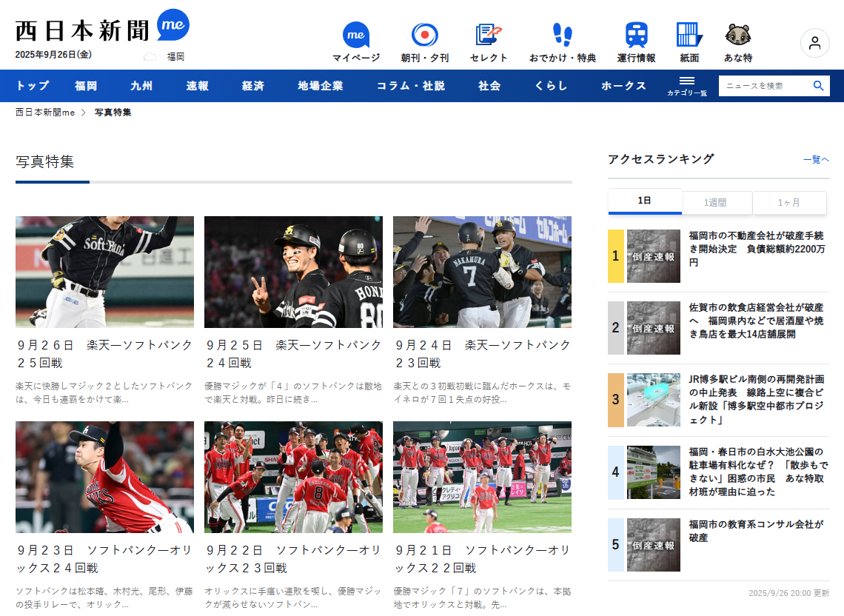Click the 紙面 newspaper page icon
Image resolution: width=844 pixels, height=616 pixels.
(x=689, y=36)
